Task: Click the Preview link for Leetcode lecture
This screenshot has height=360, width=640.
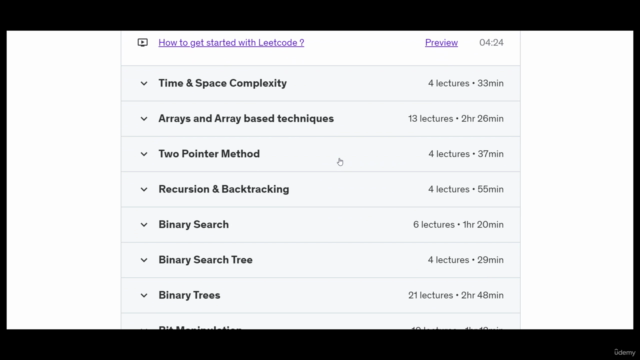Action: (441, 42)
